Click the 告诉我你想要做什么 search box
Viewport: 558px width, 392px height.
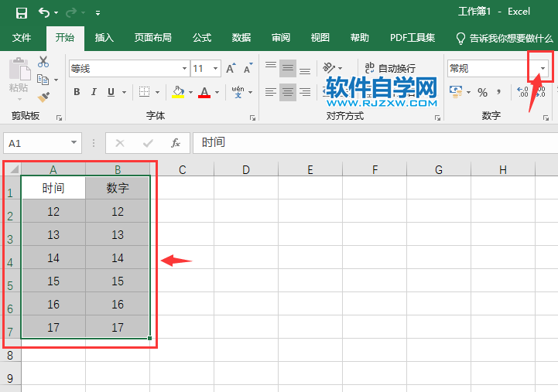505,38
